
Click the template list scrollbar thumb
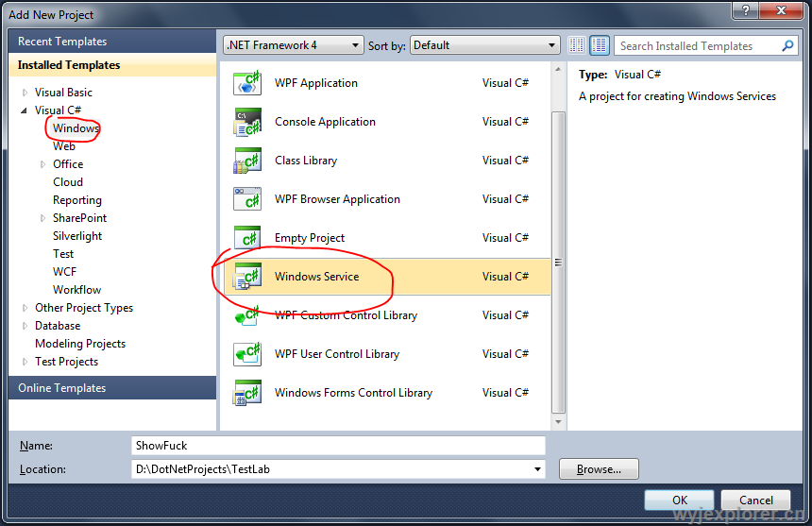[x=558, y=262]
